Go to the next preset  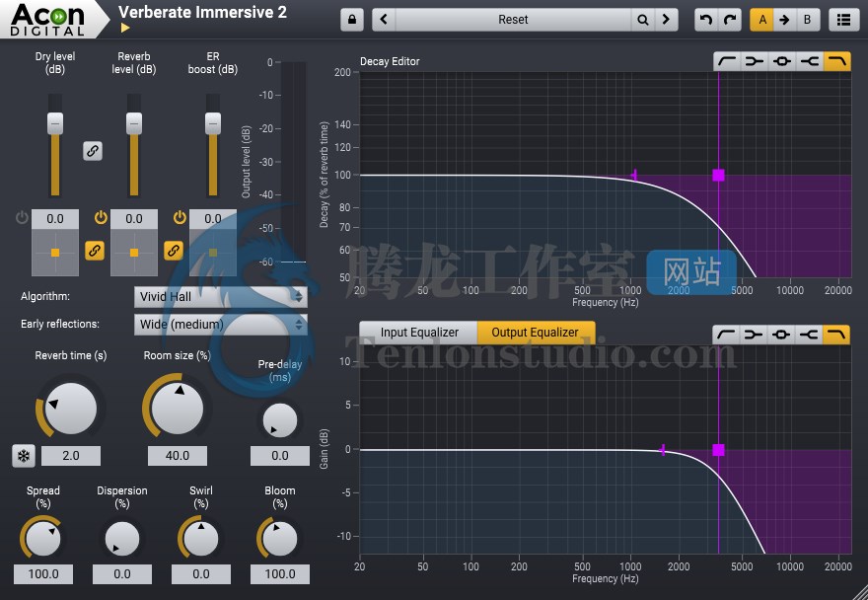point(667,20)
